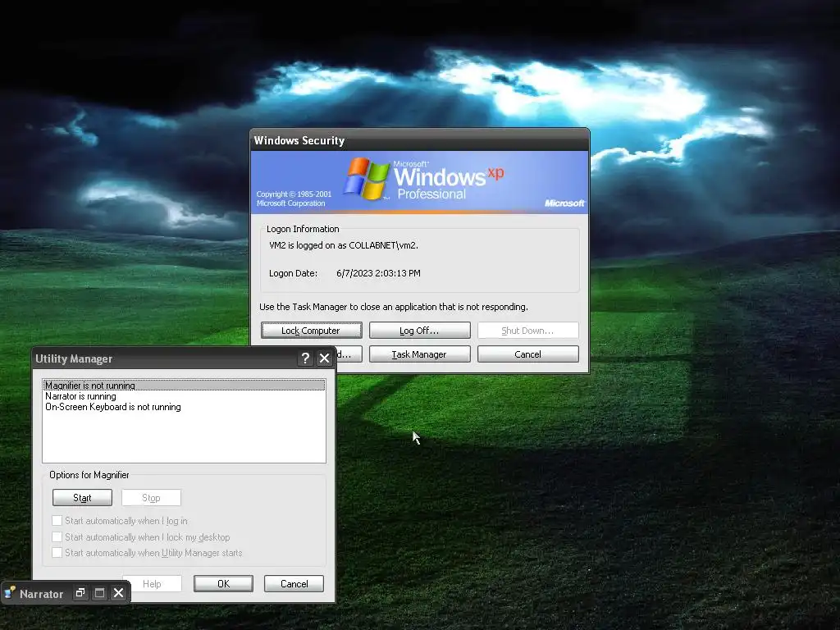Click the partially hidden button ending 'd...'

tap(349, 354)
